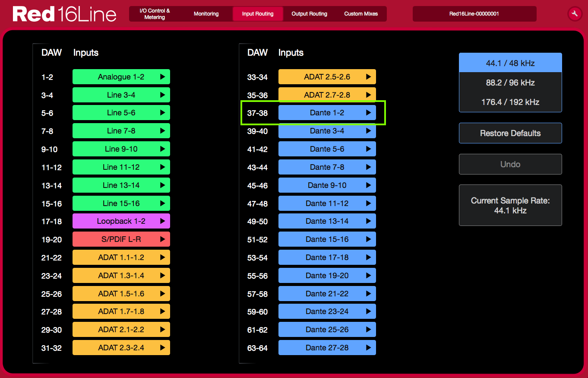Screen dimensions: 588x378
Task: Open the Dante 11-12 input dropdown
Action: tap(327, 203)
